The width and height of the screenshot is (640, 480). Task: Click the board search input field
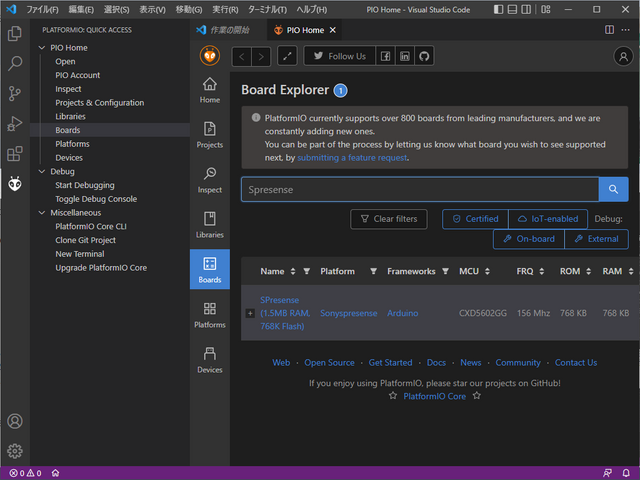point(419,189)
